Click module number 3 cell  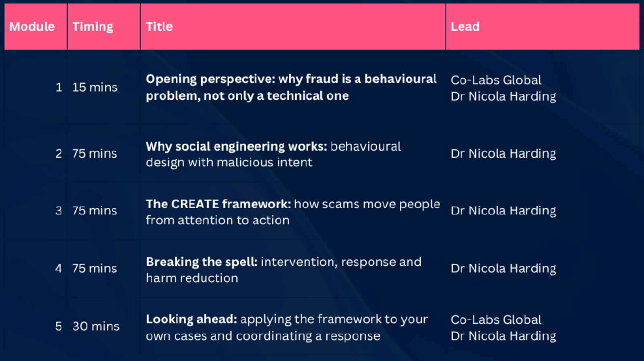(59, 211)
